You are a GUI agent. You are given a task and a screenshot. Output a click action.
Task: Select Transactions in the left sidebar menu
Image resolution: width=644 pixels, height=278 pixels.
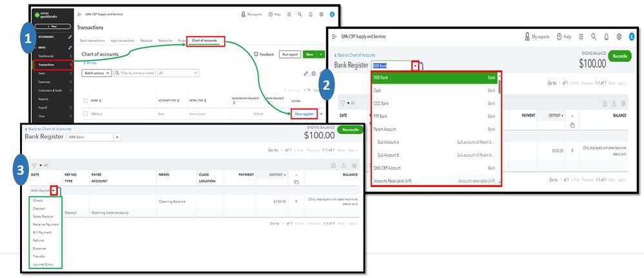(x=53, y=65)
